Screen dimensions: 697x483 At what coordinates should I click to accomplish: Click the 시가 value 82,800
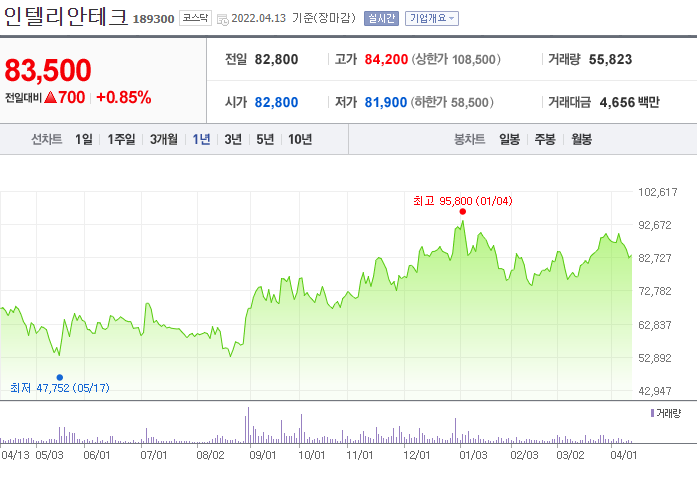276,102
